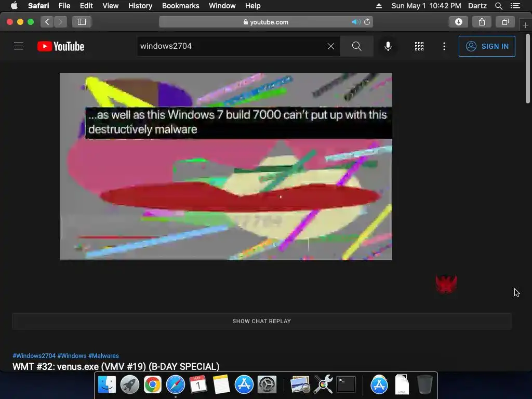Click SHOW CHAT REPLAY
The image size is (532, 399).
(262, 321)
